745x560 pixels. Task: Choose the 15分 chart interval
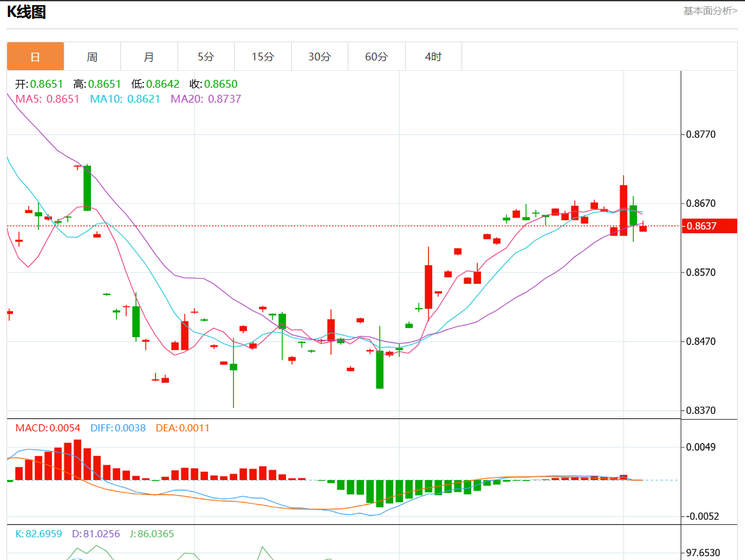(x=263, y=57)
